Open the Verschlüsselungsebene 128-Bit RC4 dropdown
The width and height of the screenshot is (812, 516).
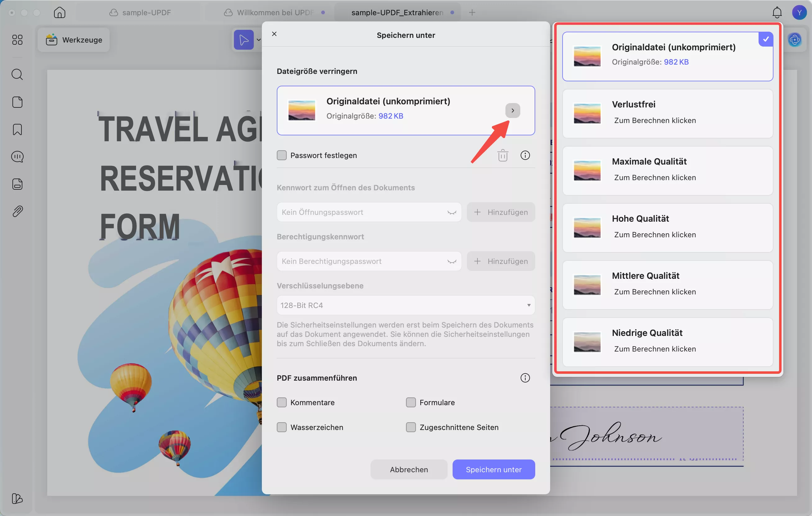(405, 306)
